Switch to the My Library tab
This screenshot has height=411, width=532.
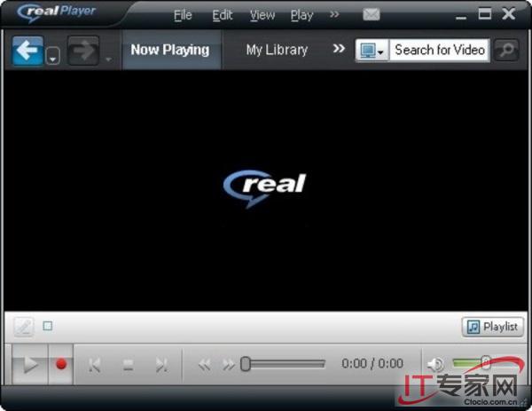pos(277,50)
